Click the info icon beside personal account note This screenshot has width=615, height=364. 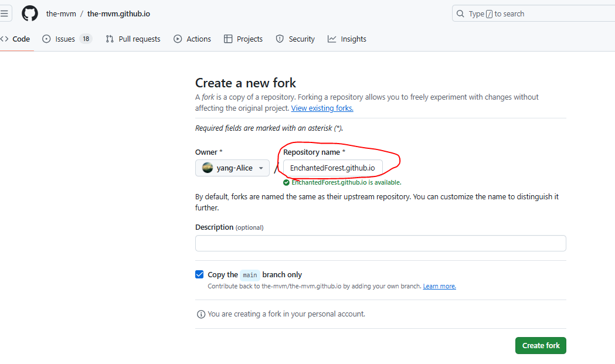[201, 314]
